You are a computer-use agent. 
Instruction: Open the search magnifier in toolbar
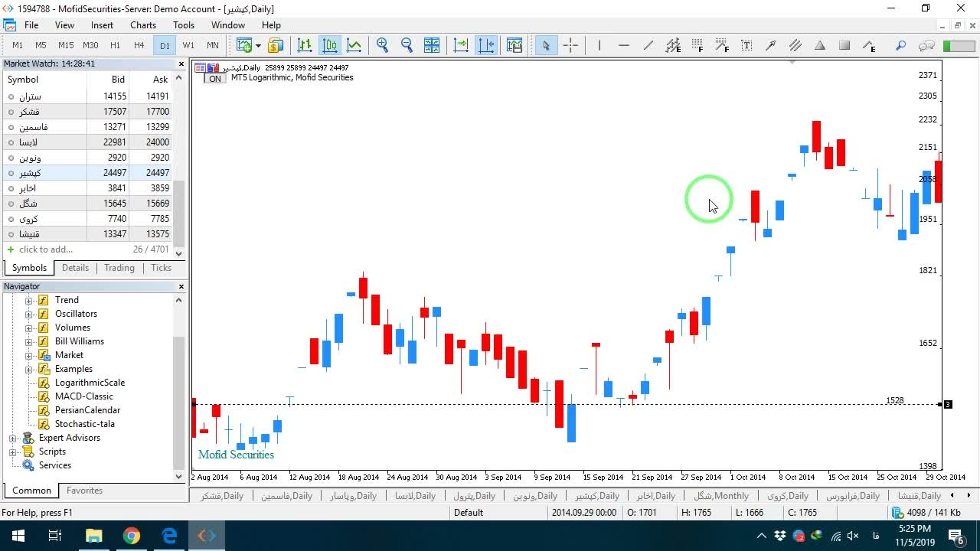(901, 45)
